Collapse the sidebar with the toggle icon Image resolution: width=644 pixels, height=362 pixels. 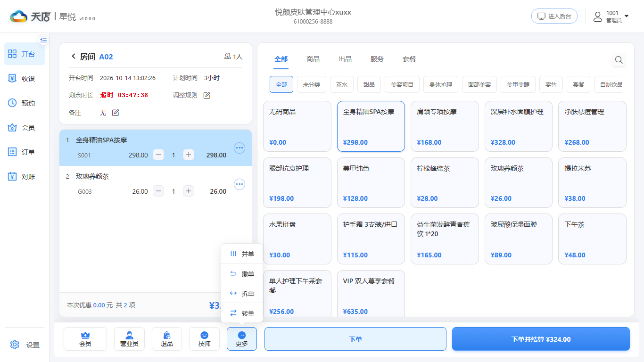tap(43, 40)
